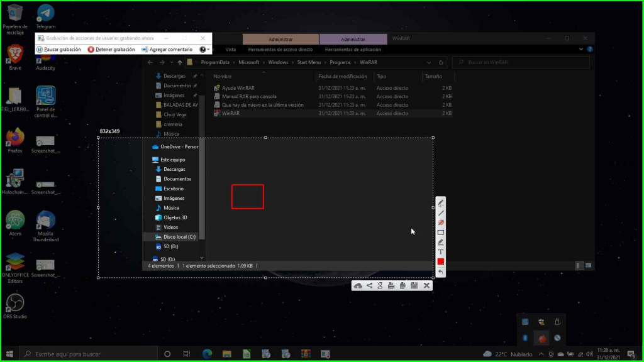Open the red color picker swatch
Image resolution: width=644 pixels, height=362 pixels.
pyautogui.click(x=441, y=261)
